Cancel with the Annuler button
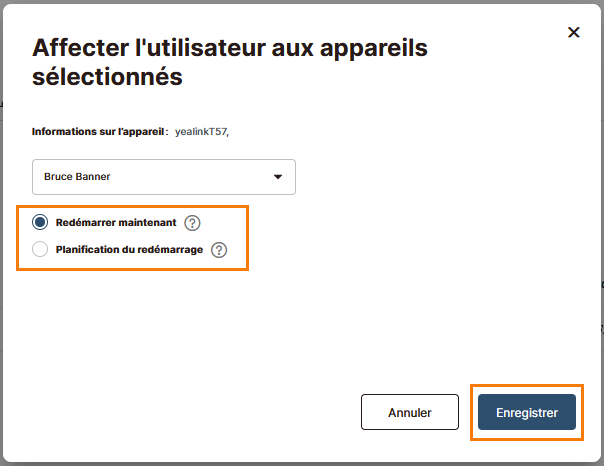The width and height of the screenshot is (604, 466). click(x=410, y=412)
